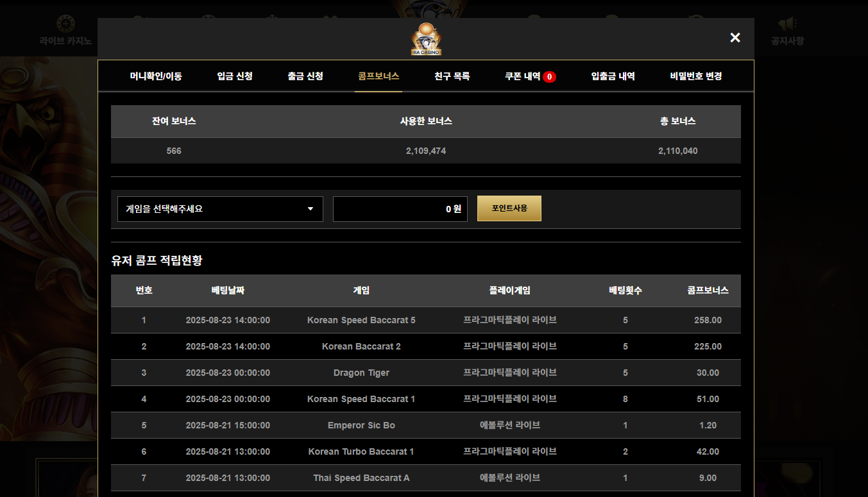Select the Emperor Sic Bo cell
The height and width of the screenshot is (497, 868).
point(361,425)
